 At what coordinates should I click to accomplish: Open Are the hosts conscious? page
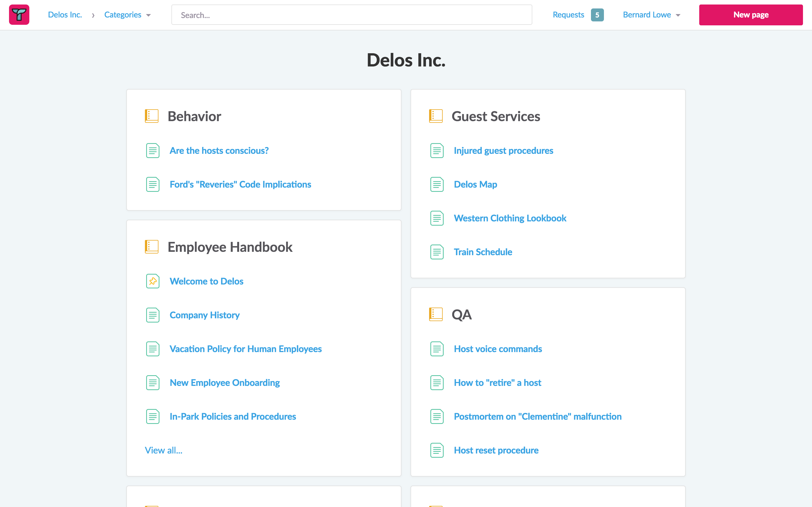click(219, 151)
